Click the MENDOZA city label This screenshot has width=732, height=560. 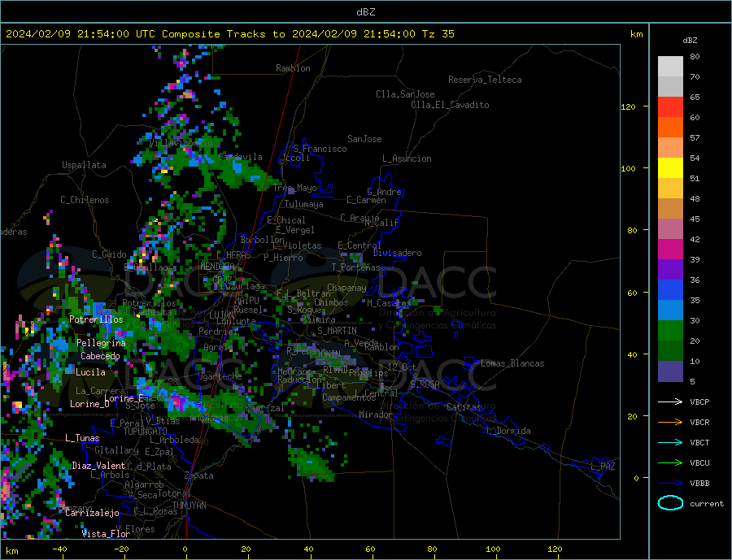[x=219, y=267]
